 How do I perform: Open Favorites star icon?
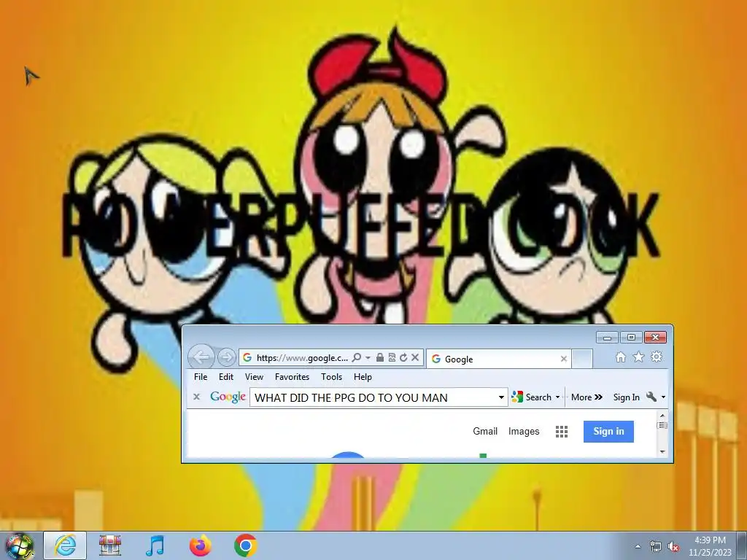(638, 357)
